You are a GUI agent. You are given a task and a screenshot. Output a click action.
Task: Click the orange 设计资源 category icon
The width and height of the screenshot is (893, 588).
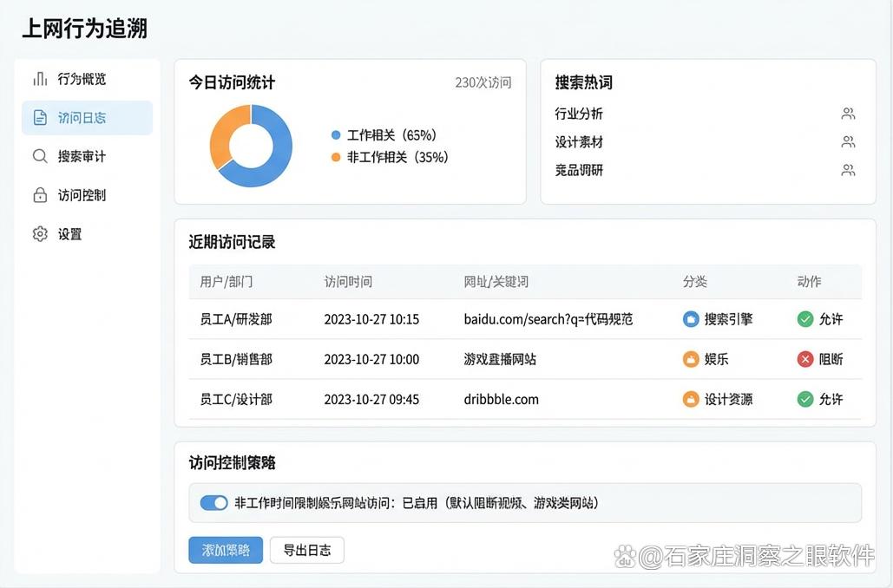pyautogui.click(x=691, y=399)
